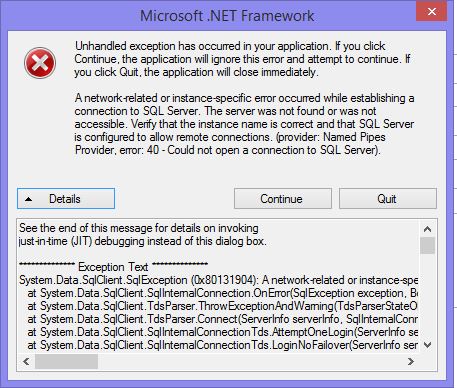Click the vertical scrollbar up arrow
The image size is (457, 388).
[x=427, y=229]
